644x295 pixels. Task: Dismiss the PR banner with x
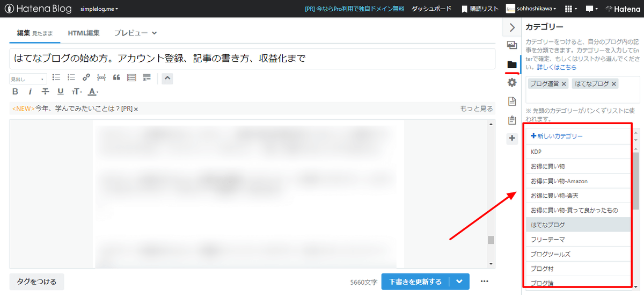pos(136,109)
